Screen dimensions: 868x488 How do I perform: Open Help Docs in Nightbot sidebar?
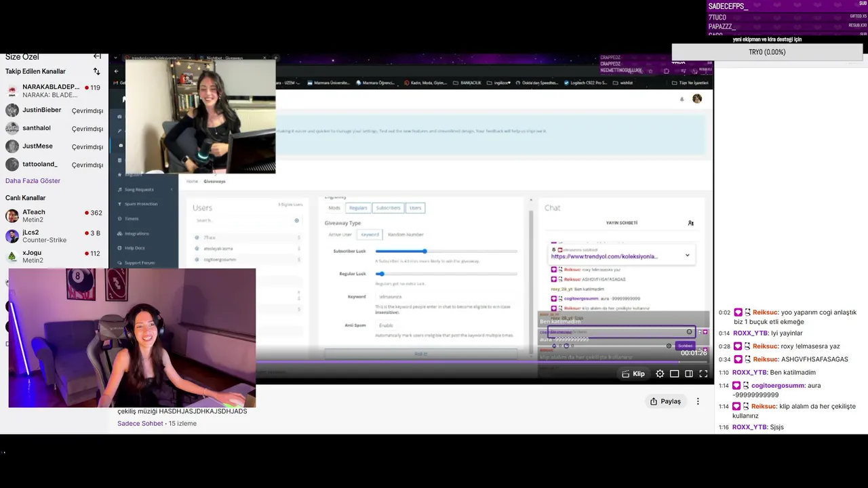(x=134, y=248)
